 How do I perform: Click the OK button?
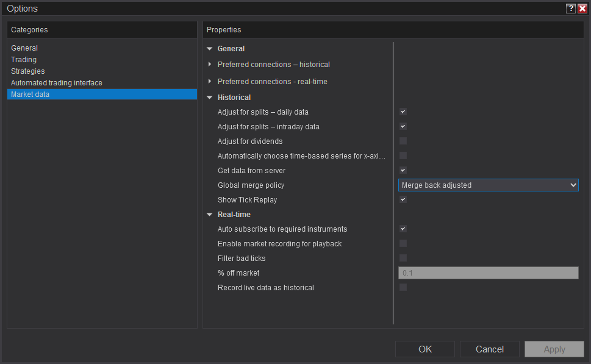[x=425, y=349]
